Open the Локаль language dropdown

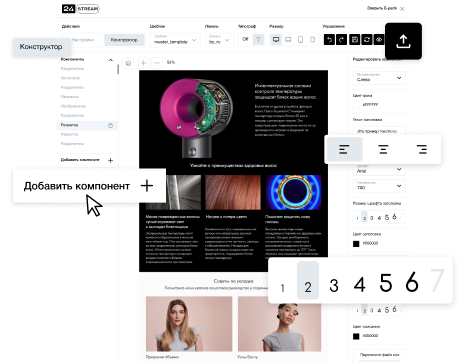click(219, 40)
